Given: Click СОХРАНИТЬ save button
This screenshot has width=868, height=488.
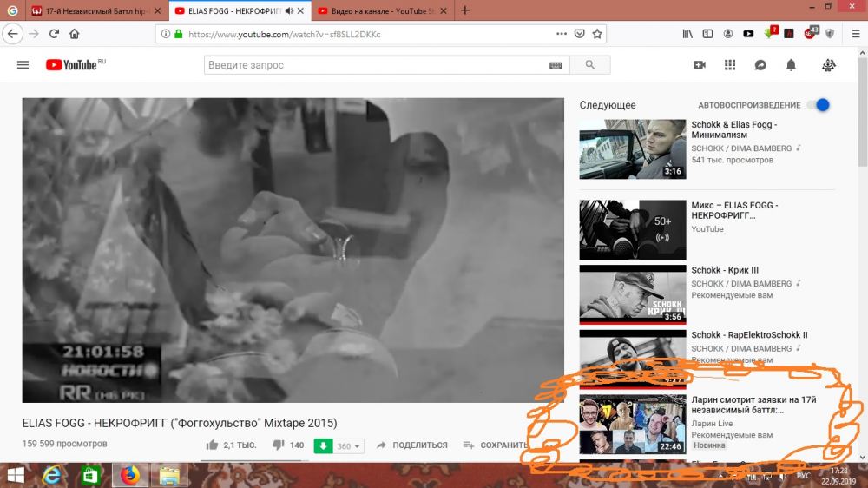Looking at the screenshot, I should tap(496, 445).
